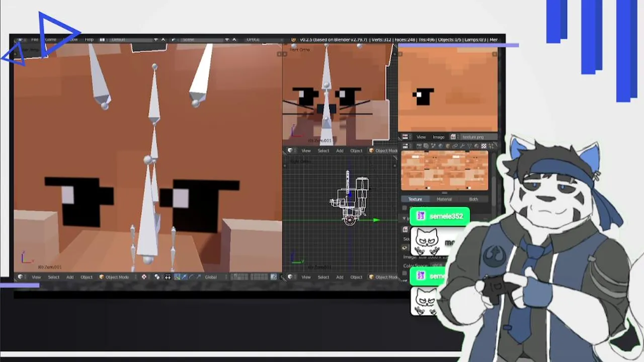
Task: Toggle the 3D manipulator widget icon
Action: pos(177,277)
